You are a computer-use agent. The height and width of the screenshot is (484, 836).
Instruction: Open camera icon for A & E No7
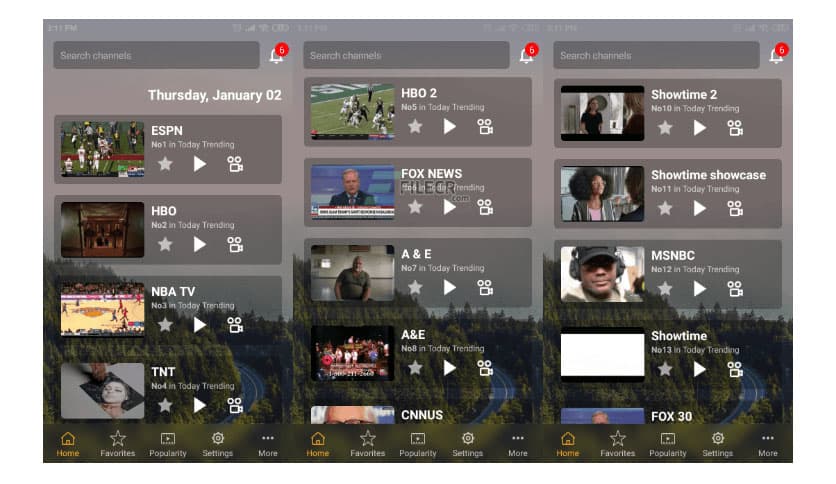click(x=485, y=287)
